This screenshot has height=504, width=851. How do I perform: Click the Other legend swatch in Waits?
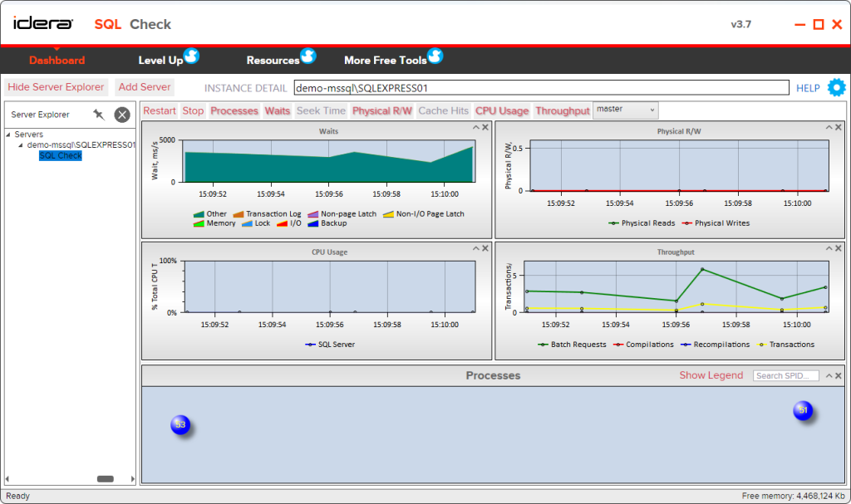(199, 214)
